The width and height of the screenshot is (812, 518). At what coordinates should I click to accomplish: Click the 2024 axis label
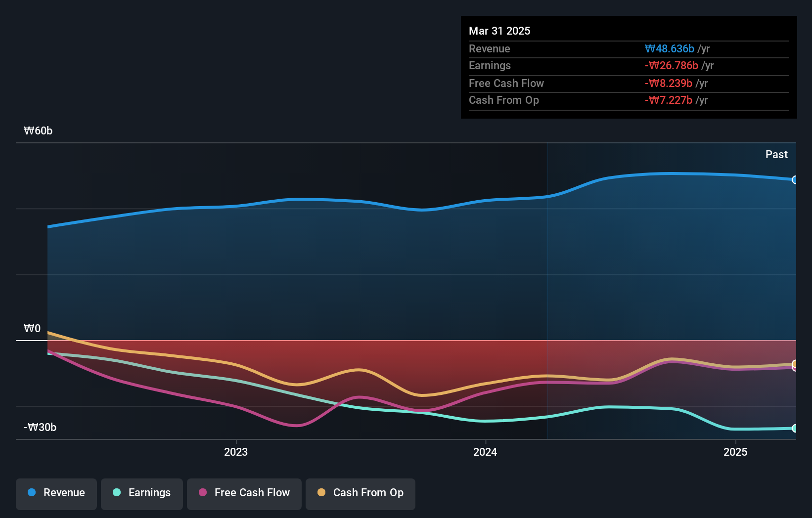[485, 452]
